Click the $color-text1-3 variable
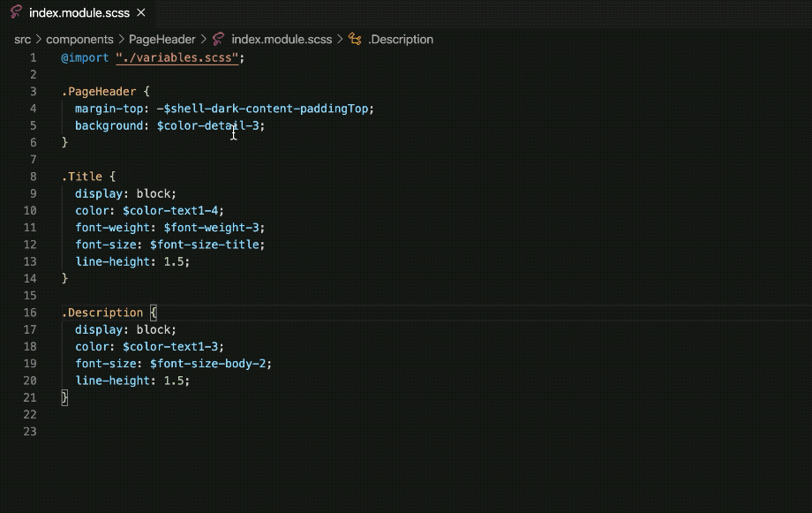This screenshot has width=812, height=513. (170, 347)
